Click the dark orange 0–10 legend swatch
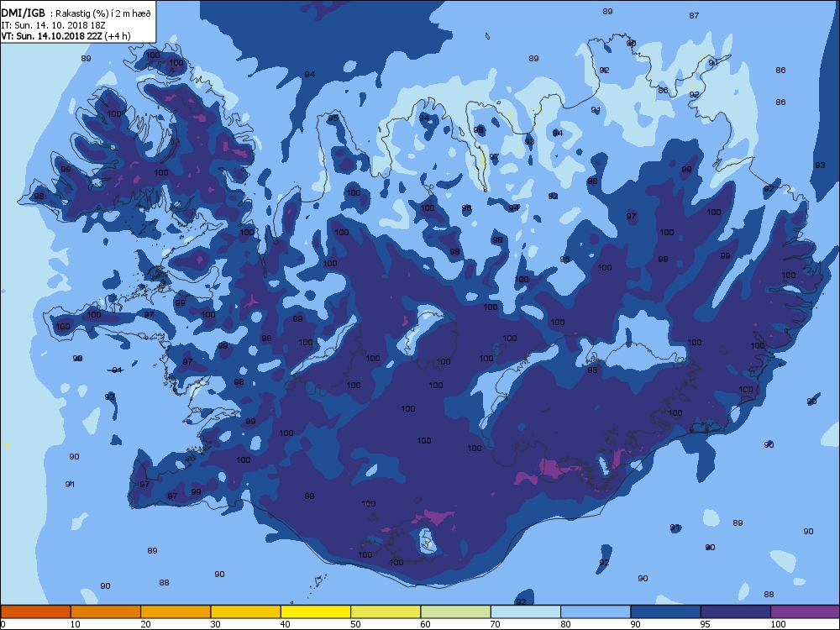Screen dimensions: 840x630 (x=35, y=612)
